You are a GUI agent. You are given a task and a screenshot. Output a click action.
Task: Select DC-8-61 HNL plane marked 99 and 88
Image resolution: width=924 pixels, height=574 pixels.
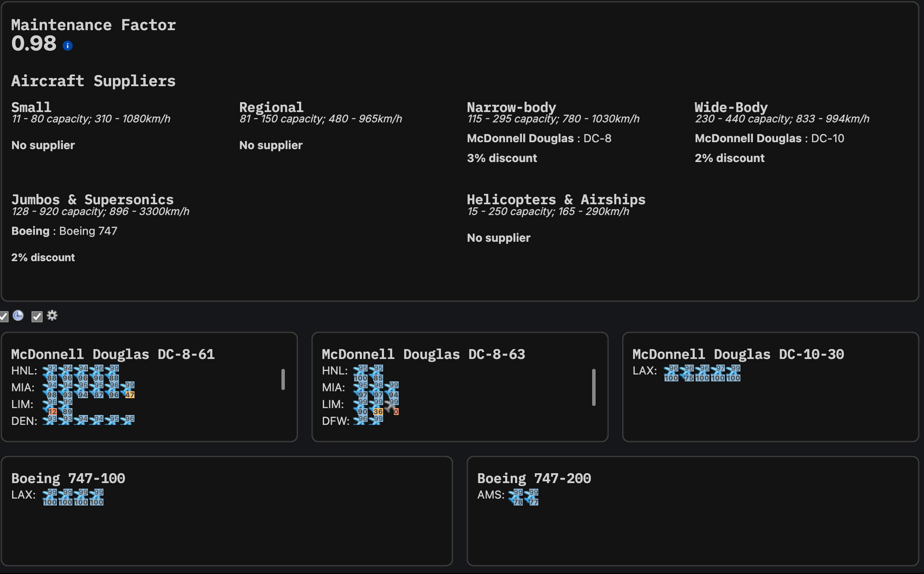[x=112, y=373]
